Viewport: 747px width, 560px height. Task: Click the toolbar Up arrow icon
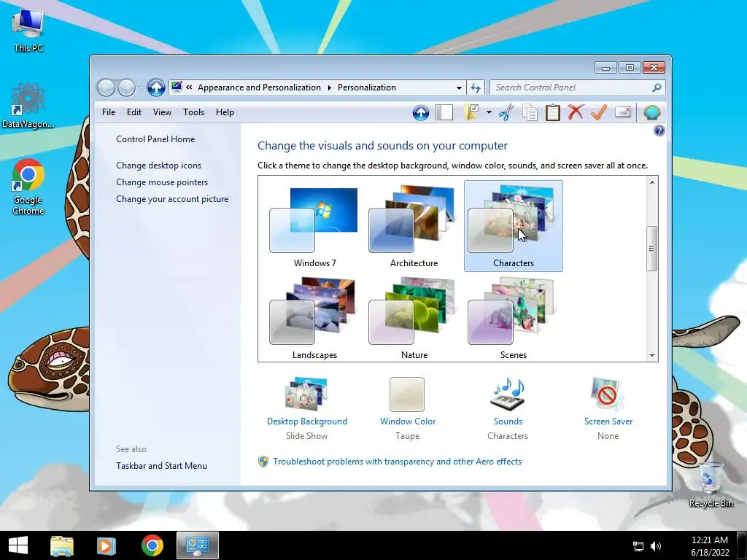point(421,113)
